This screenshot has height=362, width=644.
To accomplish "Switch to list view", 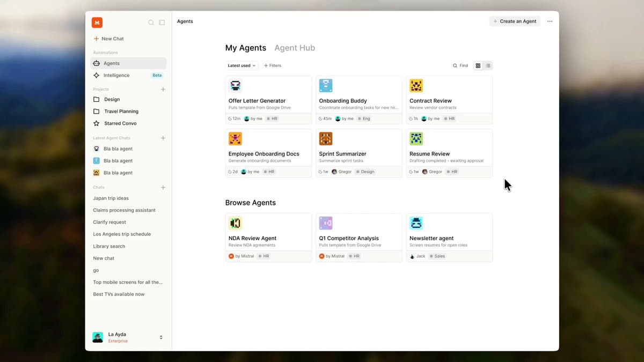I will click(x=488, y=65).
